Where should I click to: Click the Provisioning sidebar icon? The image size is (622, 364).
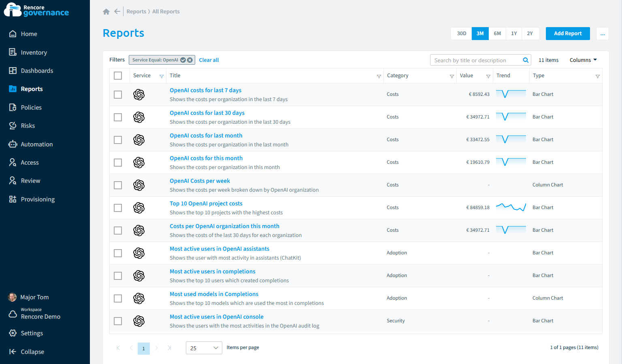pyautogui.click(x=13, y=199)
